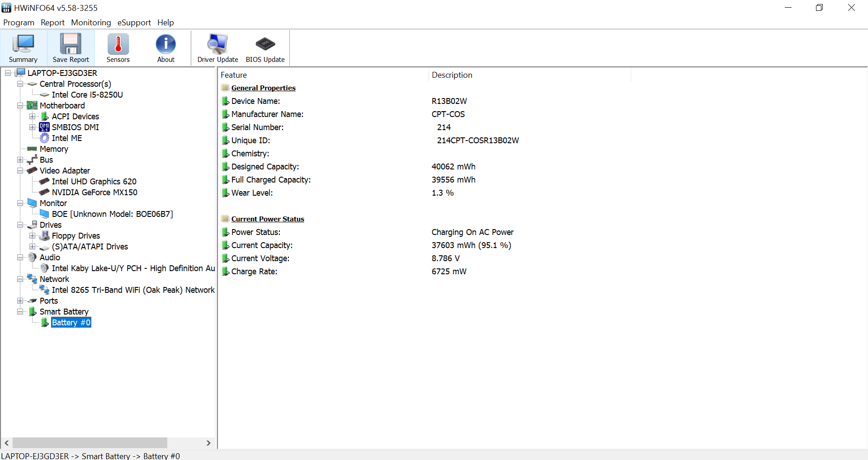Click the Save Report floppy icon
Image resolution: width=868 pixels, height=460 pixels.
[x=71, y=48]
